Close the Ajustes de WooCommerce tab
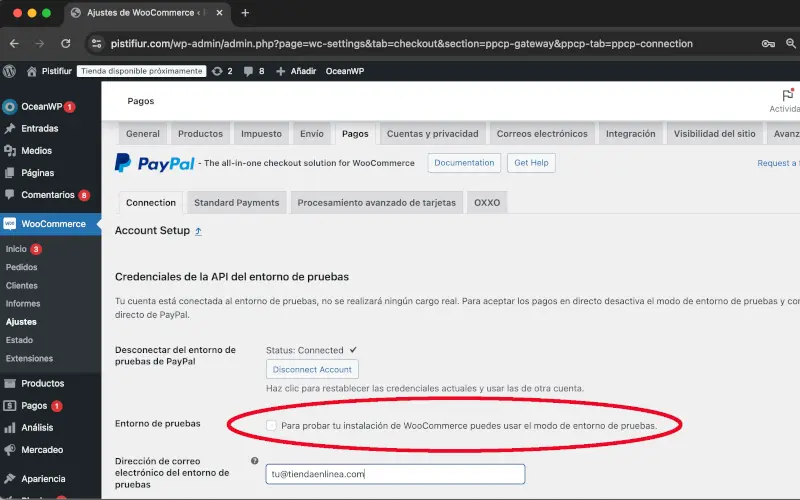 coord(219,13)
